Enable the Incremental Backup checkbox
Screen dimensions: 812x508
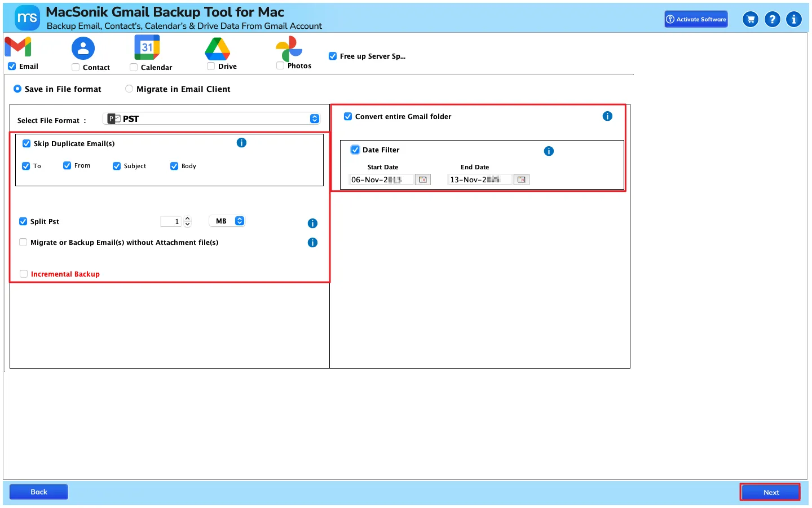(24, 274)
